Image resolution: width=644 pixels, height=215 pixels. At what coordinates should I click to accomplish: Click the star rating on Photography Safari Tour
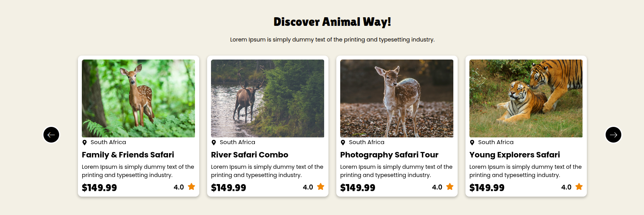[450, 187]
